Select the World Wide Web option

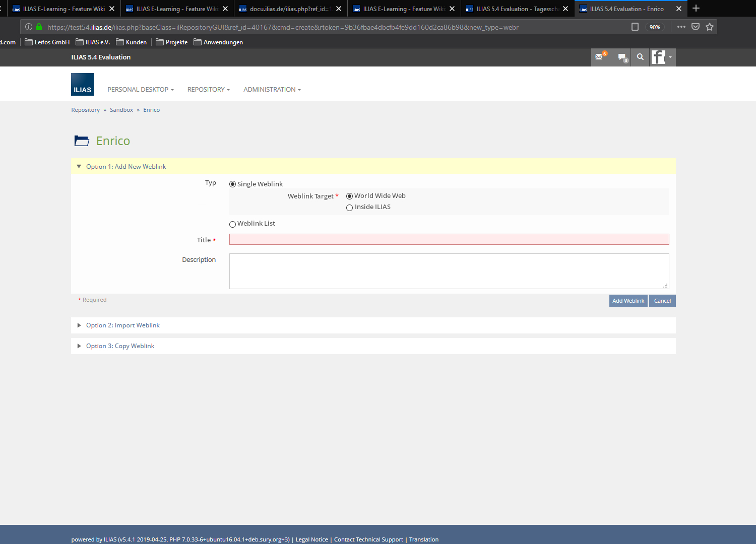[349, 196]
